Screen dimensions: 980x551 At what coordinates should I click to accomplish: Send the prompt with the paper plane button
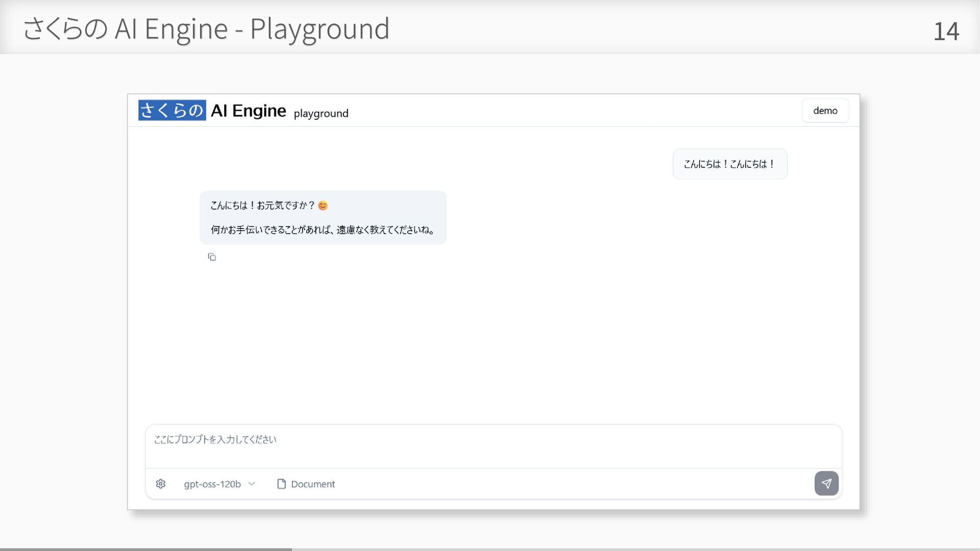(826, 483)
